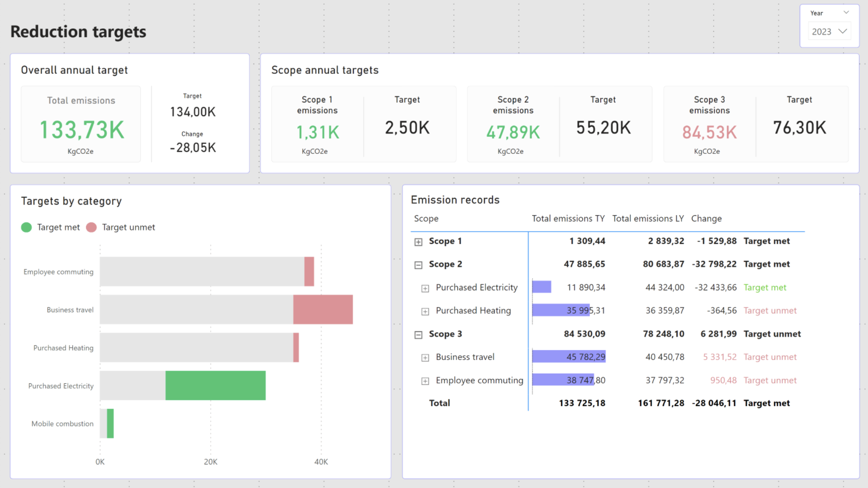This screenshot has height=488, width=868.
Task: Click the 2 839,32 last-year cell
Action: [x=666, y=241]
